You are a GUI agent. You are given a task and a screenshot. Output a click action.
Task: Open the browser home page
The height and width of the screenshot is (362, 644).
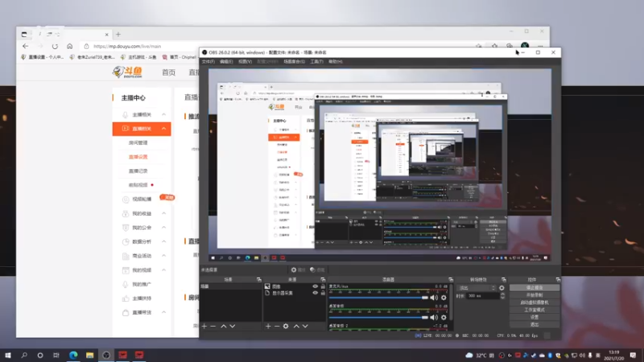tap(69, 46)
